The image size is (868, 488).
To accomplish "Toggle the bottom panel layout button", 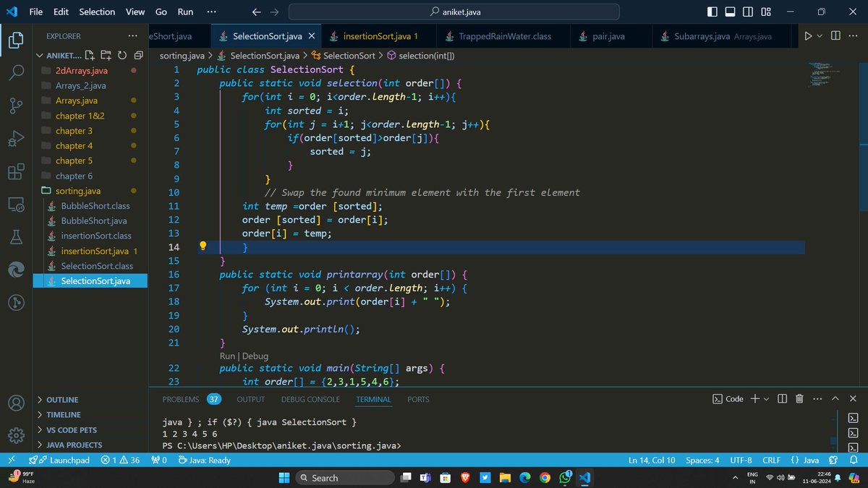I will [731, 12].
